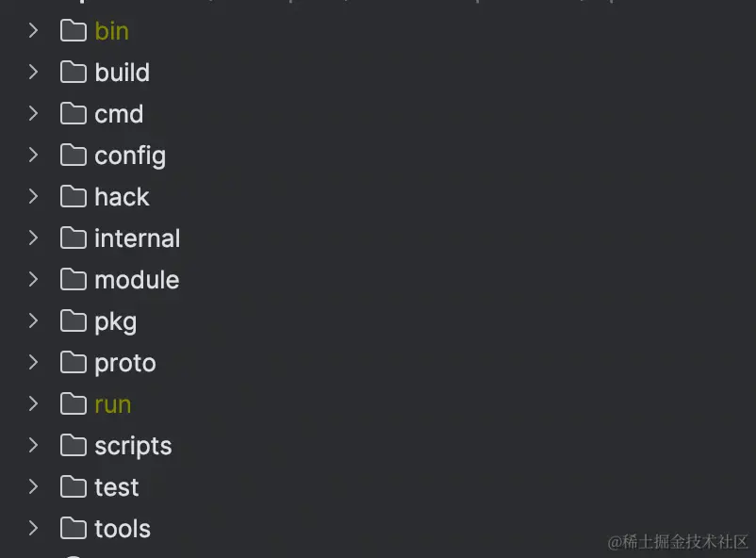Select the yellow run folder label
The width and height of the screenshot is (756, 558).
[x=113, y=405]
